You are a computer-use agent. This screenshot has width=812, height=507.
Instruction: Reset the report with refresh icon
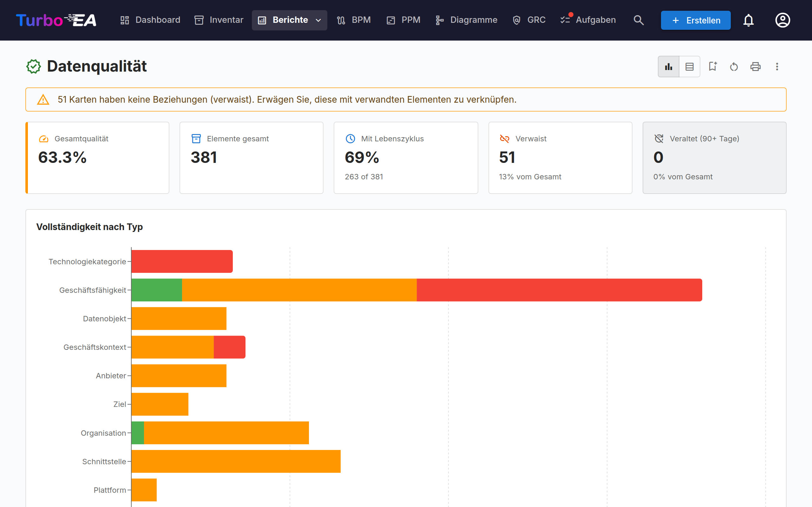734,67
